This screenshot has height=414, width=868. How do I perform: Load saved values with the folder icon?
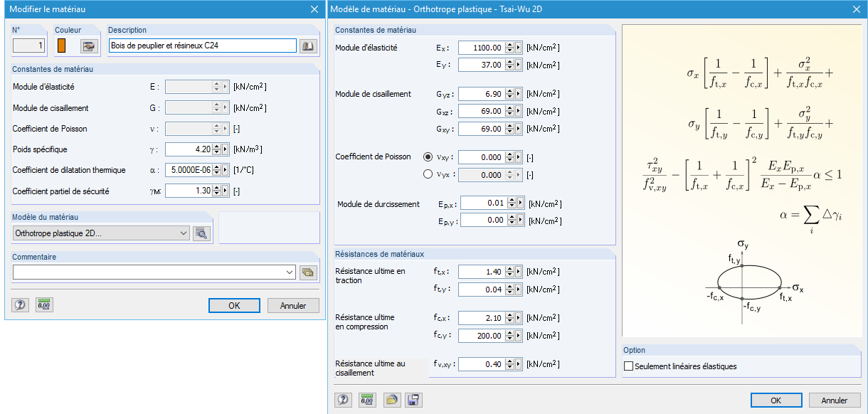pyautogui.click(x=391, y=400)
